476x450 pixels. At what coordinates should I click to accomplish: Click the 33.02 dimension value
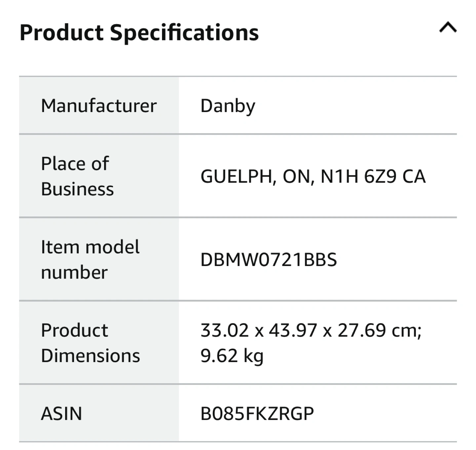click(x=224, y=330)
